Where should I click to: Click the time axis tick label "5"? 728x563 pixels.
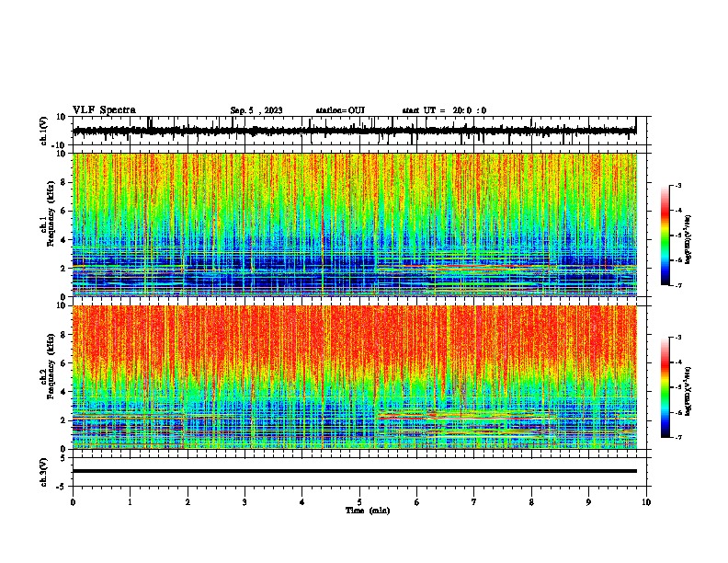[359, 502]
